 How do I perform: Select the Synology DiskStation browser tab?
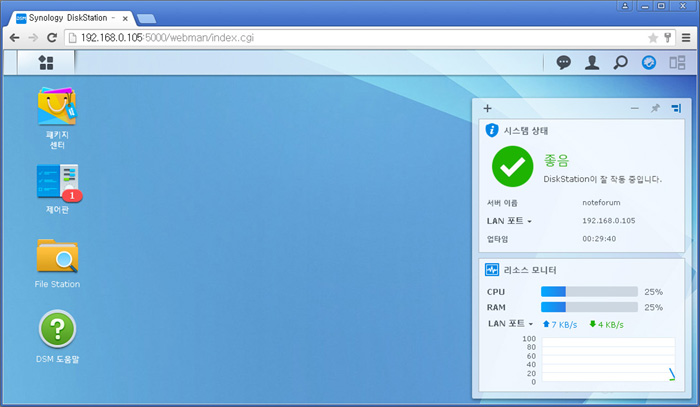(71, 18)
